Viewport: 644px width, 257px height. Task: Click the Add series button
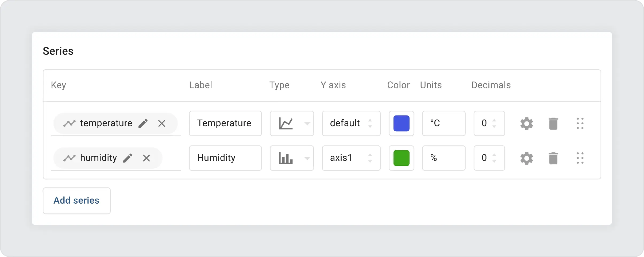click(x=76, y=200)
